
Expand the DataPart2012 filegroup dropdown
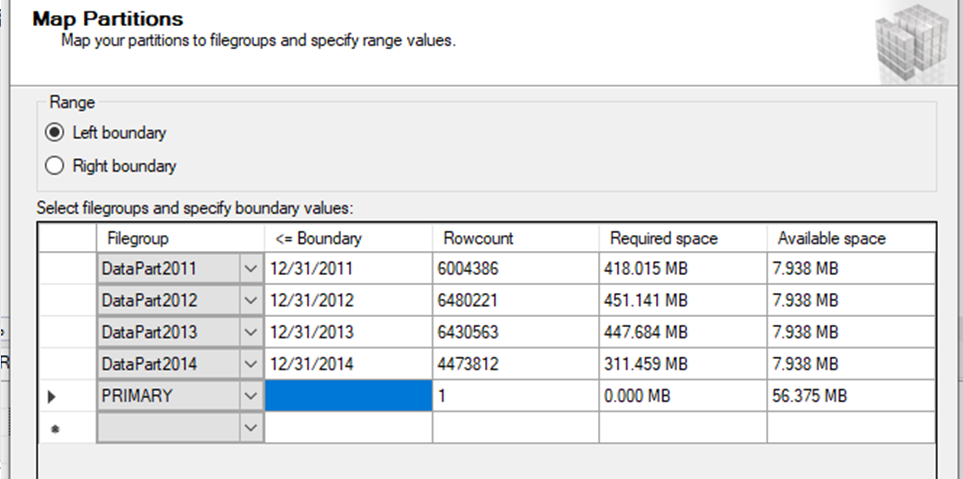click(x=250, y=300)
